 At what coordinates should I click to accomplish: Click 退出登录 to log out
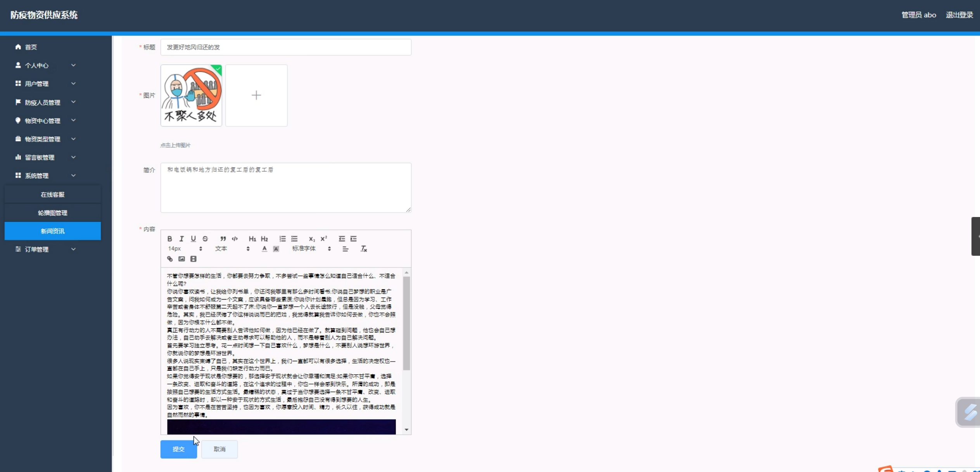pyautogui.click(x=959, y=15)
